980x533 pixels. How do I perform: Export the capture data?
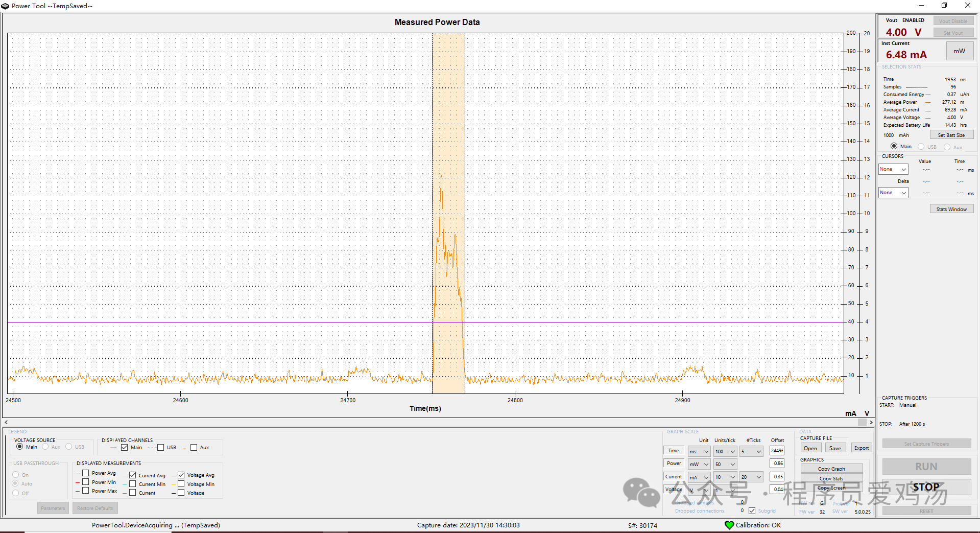pos(862,448)
